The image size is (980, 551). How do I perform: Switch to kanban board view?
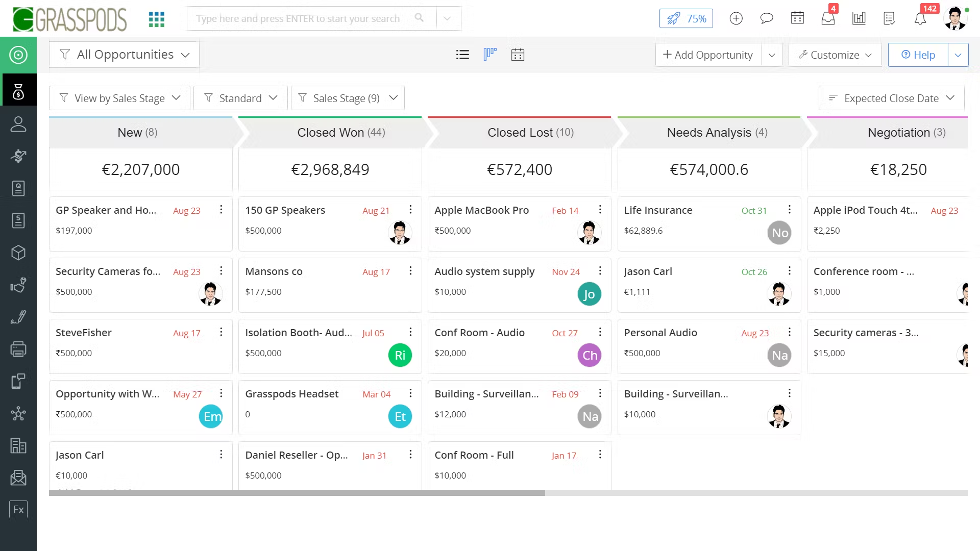(x=489, y=55)
